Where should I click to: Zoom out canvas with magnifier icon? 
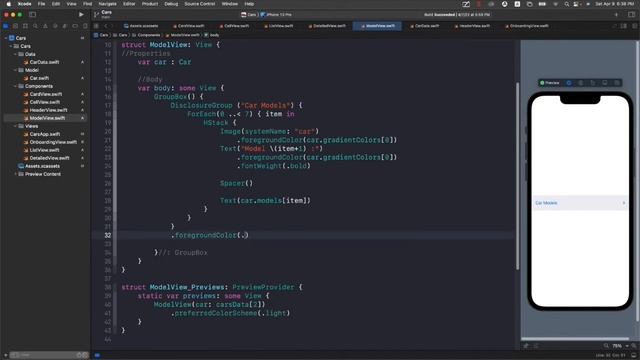[x=606, y=346]
